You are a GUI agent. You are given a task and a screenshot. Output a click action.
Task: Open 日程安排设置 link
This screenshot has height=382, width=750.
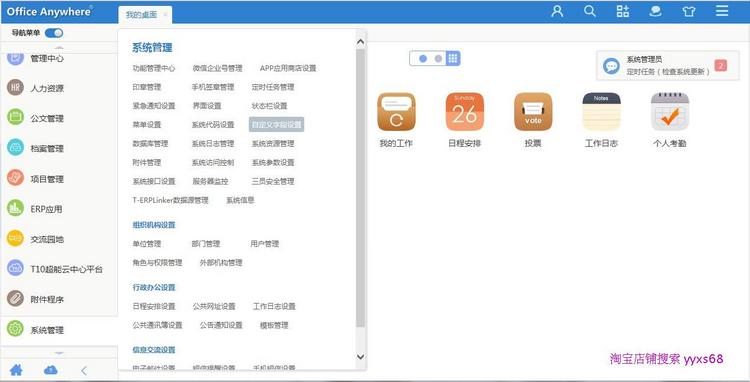coord(154,306)
